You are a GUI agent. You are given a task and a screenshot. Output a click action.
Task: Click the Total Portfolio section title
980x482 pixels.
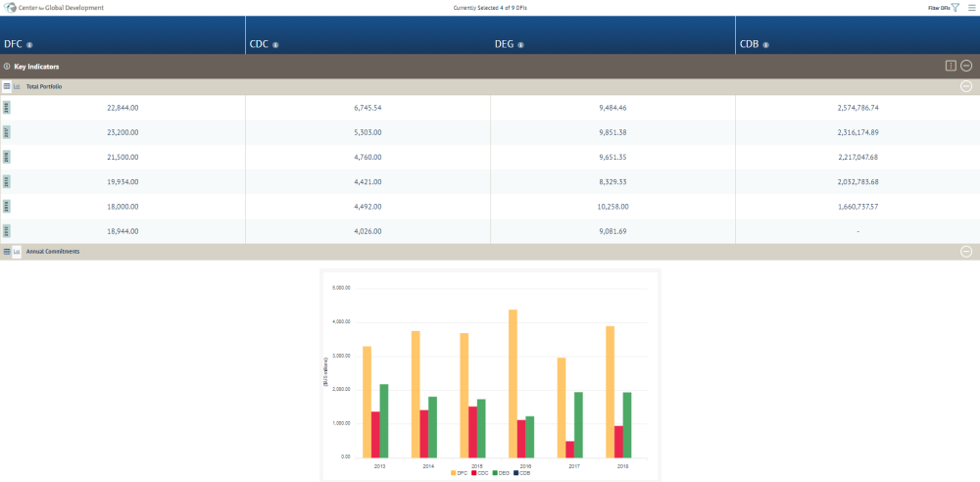coord(44,86)
